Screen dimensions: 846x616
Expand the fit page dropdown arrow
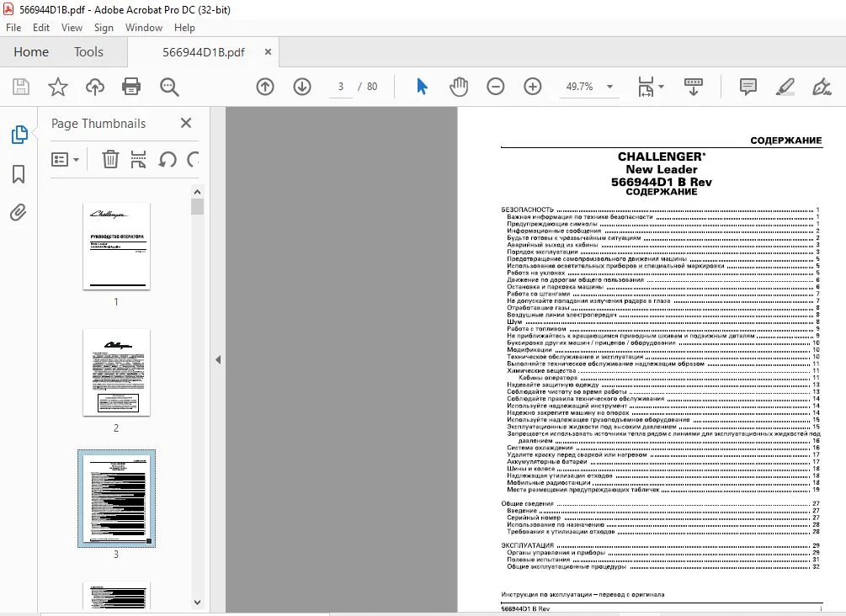[x=662, y=87]
